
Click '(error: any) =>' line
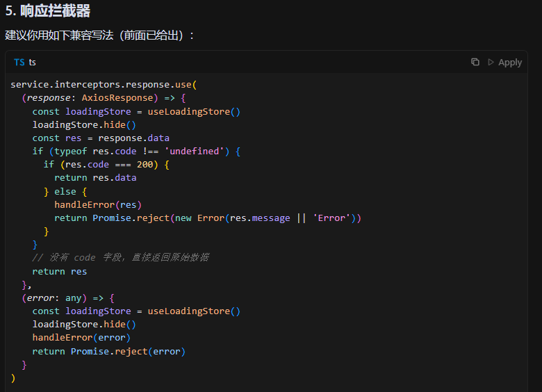click(x=68, y=298)
